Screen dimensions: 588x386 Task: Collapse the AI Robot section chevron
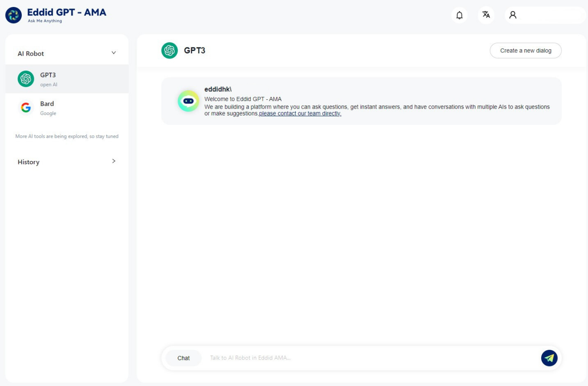point(114,53)
